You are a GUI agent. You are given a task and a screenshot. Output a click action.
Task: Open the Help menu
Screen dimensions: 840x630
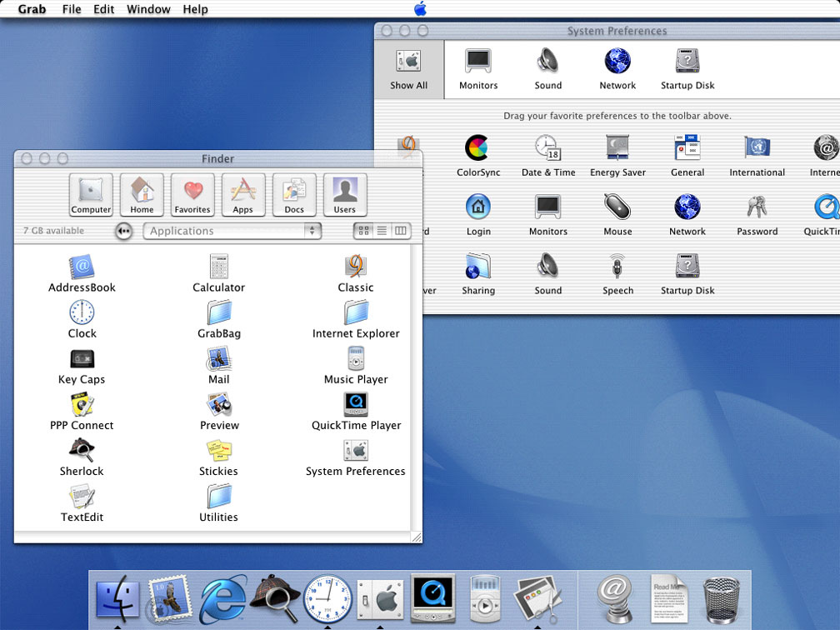(195, 9)
